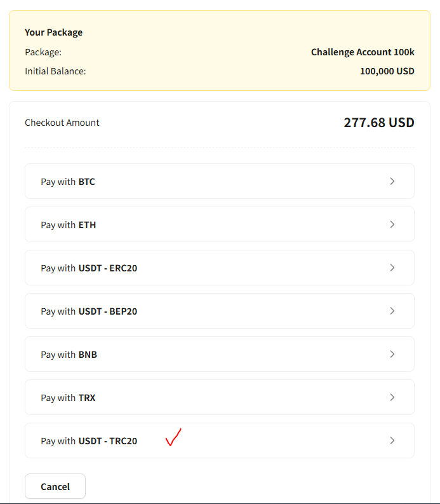440x504 pixels.
Task: Click the chevron arrow on Pay with BNB
Action: point(392,354)
